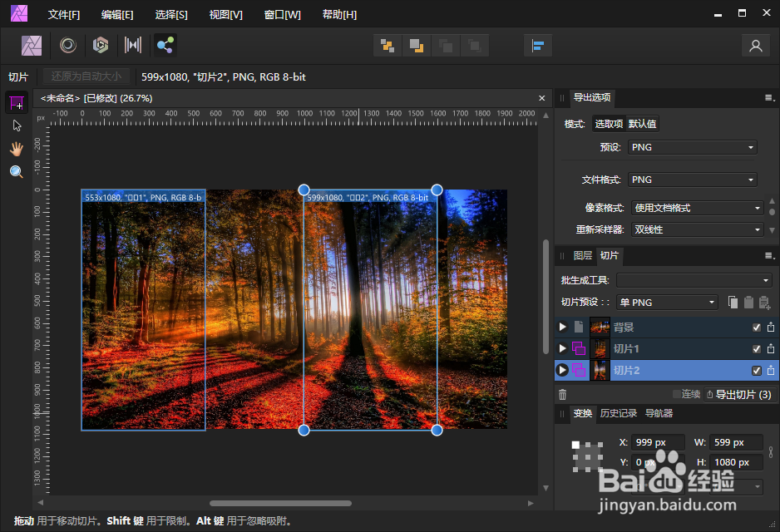Select the Slice tool in the left toolbar

(x=17, y=103)
